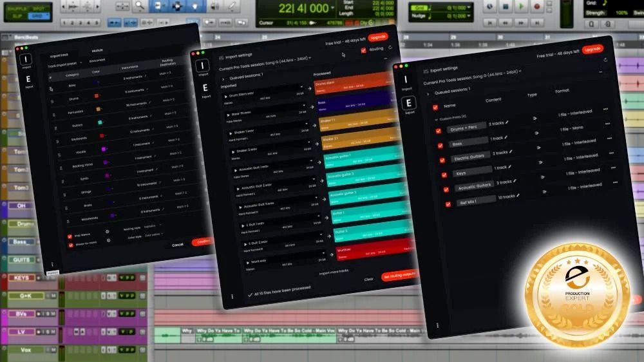644x362 pixels.
Task: Select the Trim tool in Pro Tools toolbar
Action: coord(158,6)
